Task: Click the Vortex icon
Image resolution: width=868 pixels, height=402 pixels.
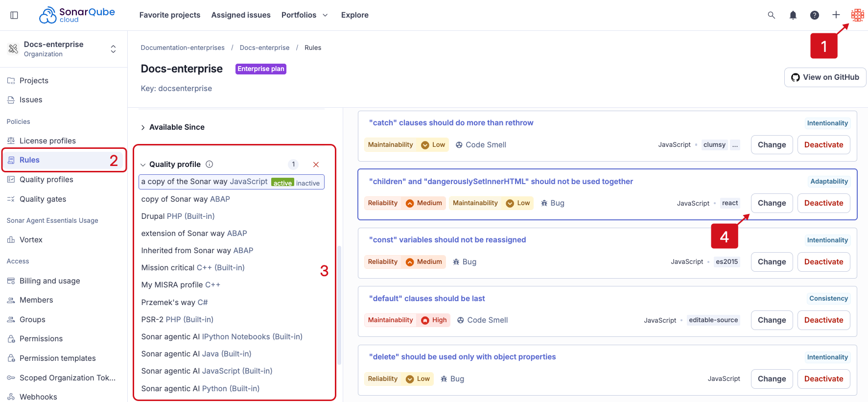Action: (11, 240)
